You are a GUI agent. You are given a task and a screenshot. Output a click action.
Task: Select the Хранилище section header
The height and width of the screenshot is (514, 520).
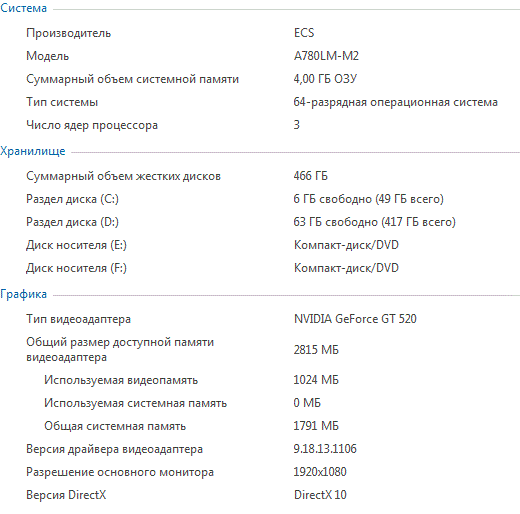[33, 151]
